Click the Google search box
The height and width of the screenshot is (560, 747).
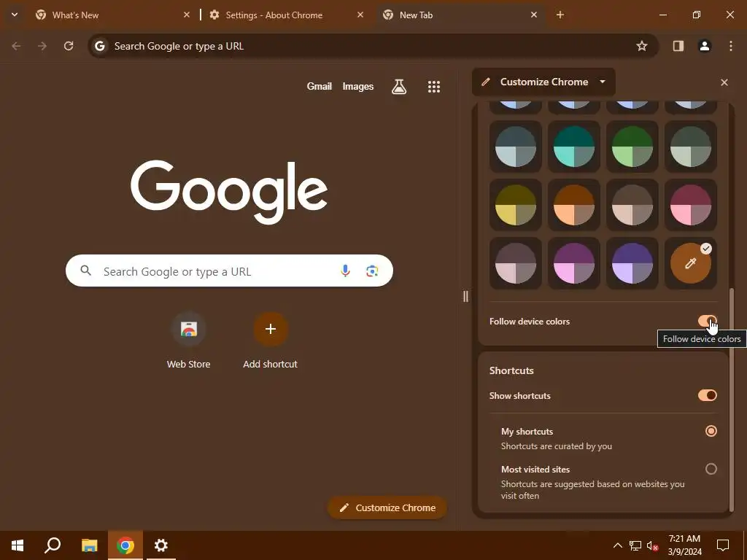(x=229, y=271)
